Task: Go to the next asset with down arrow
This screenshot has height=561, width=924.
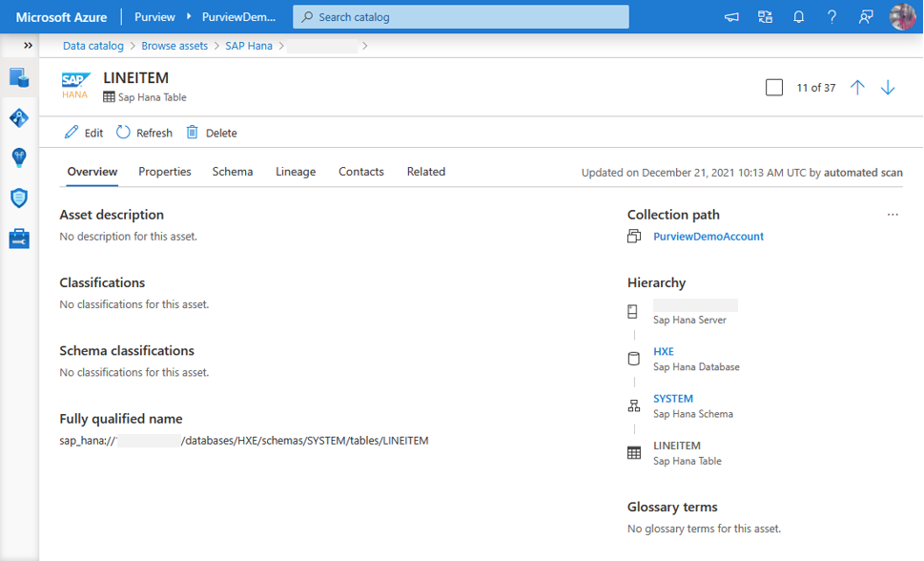Action: [888, 88]
